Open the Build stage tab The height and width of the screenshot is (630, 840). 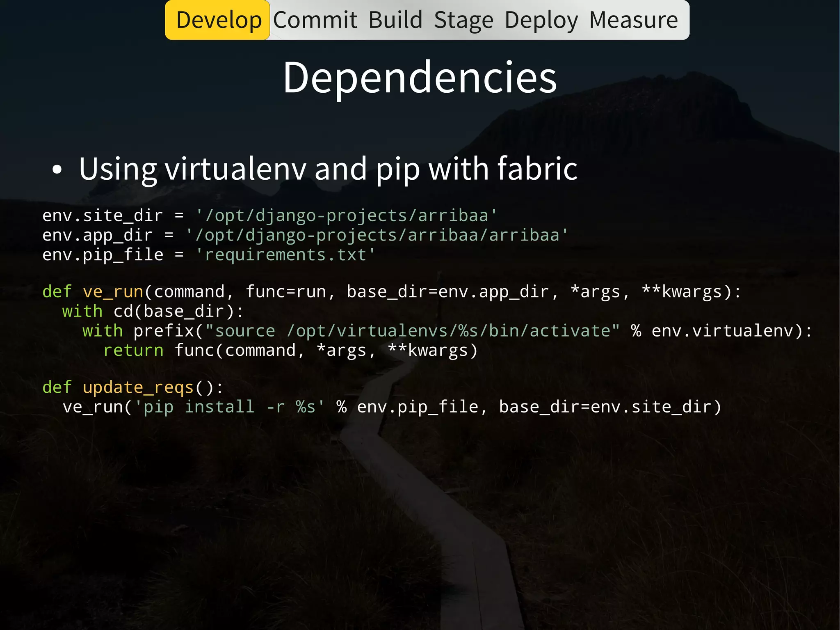click(x=395, y=20)
